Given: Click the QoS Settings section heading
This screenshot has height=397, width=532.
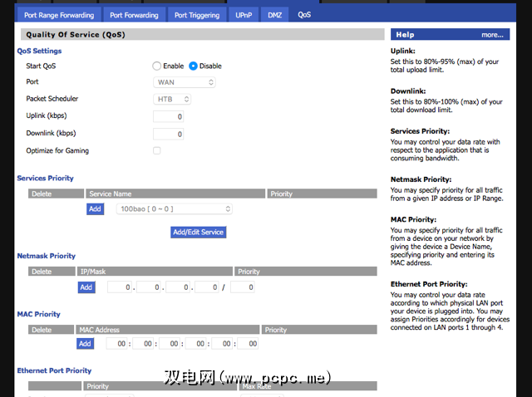Looking at the screenshot, I should point(39,51).
